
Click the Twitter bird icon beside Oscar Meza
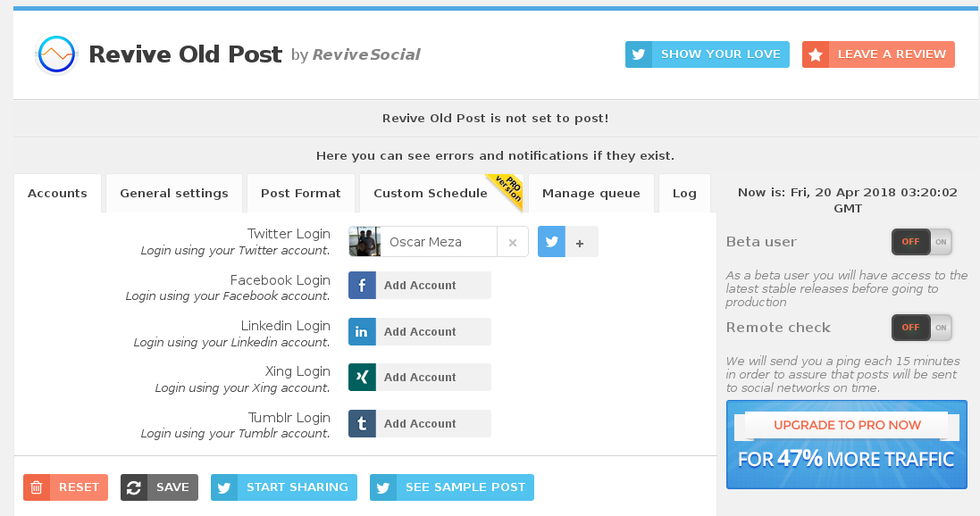pos(551,242)
